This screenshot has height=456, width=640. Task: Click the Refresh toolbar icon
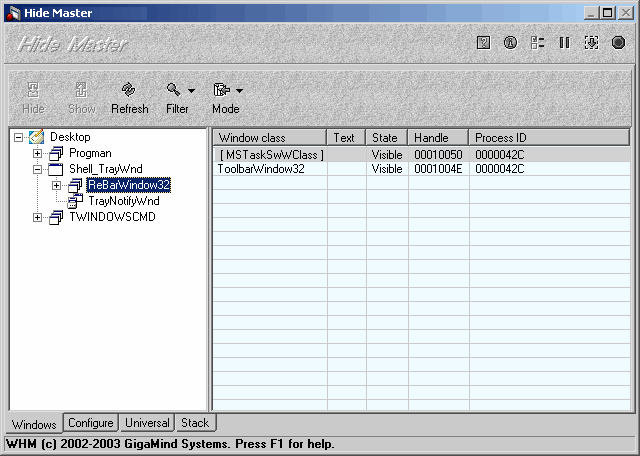[129, 89]
